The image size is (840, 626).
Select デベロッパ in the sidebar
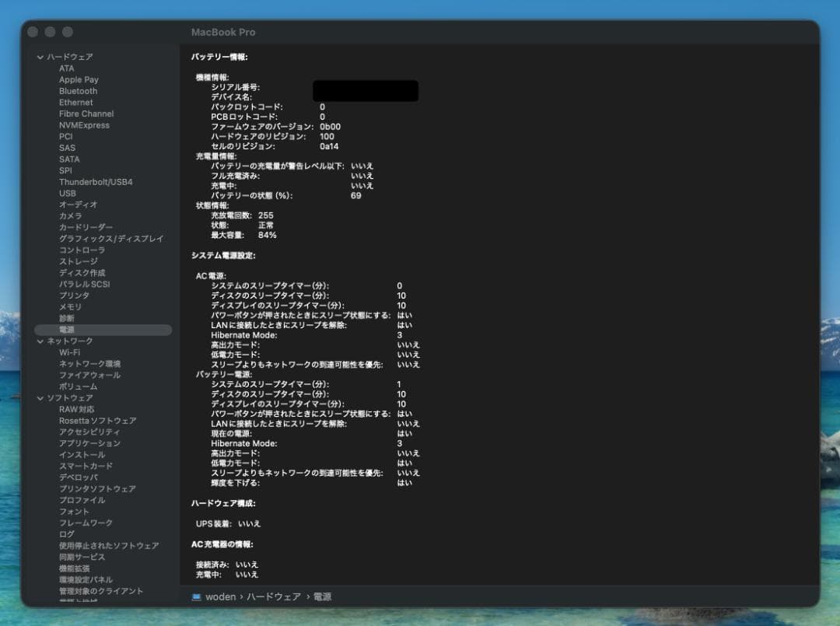pos(79,477)
